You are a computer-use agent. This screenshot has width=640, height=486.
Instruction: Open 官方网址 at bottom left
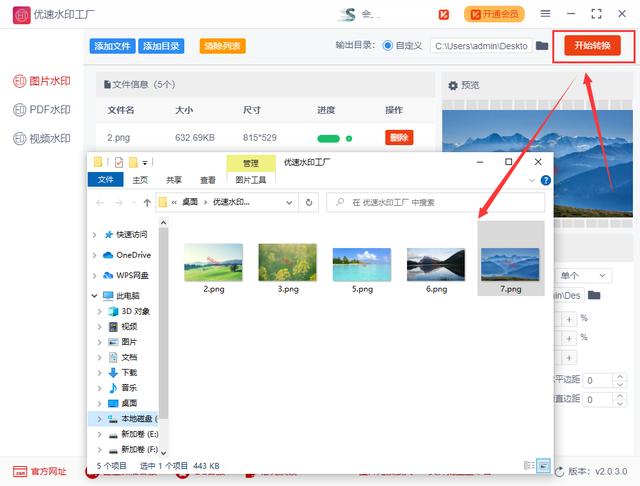tap(40, 472)
